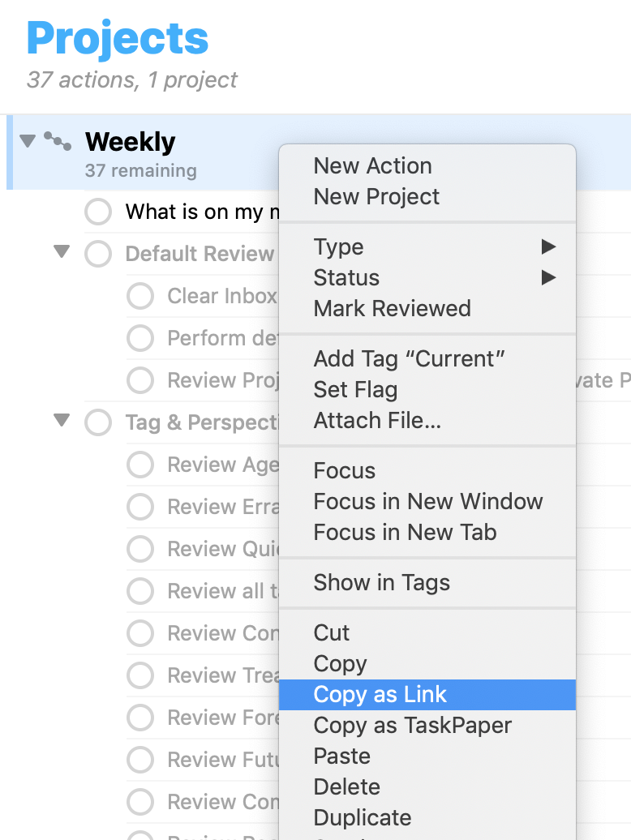Viewport: 631px width, 840px height.
Task: Collapse the Default Review group
Action: (x=62, y=252)
